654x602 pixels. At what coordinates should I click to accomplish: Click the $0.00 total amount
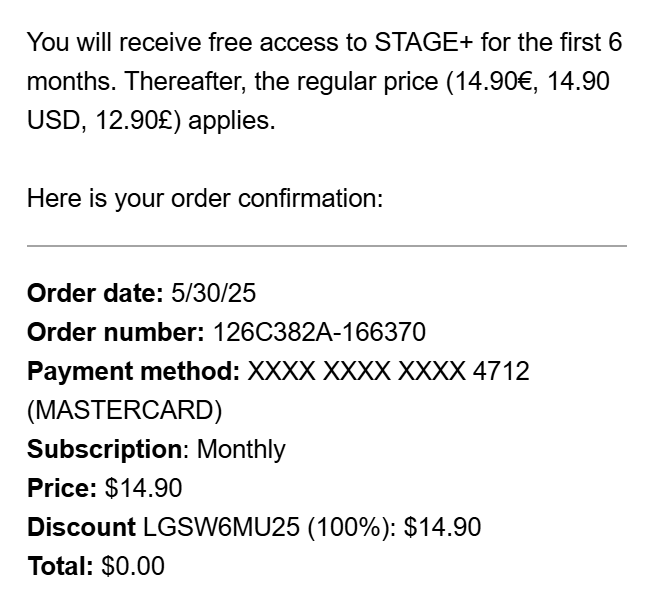pos(133,566)
